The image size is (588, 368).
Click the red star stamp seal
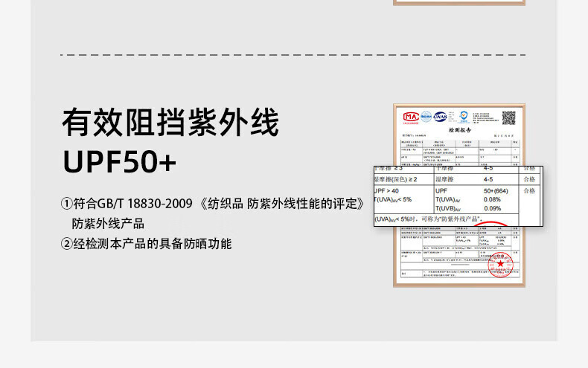pyautogui.click(x=500, y=265)
